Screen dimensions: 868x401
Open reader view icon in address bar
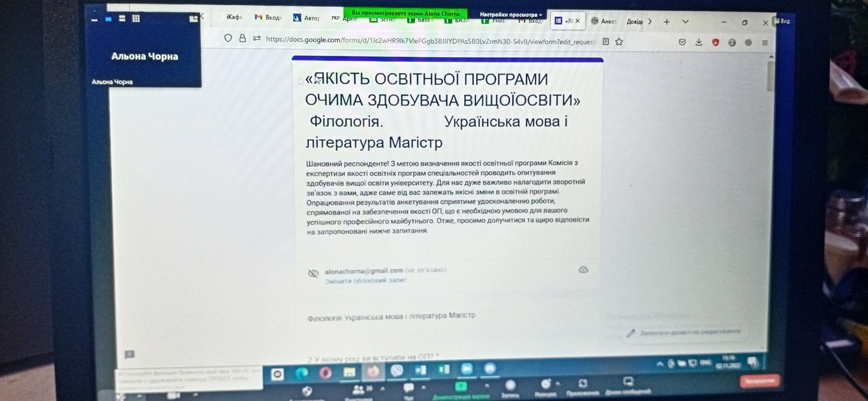pos(606,41)
